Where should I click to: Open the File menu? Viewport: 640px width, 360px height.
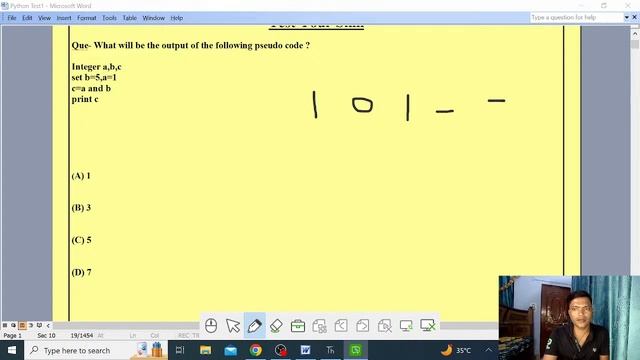(12, 18)
